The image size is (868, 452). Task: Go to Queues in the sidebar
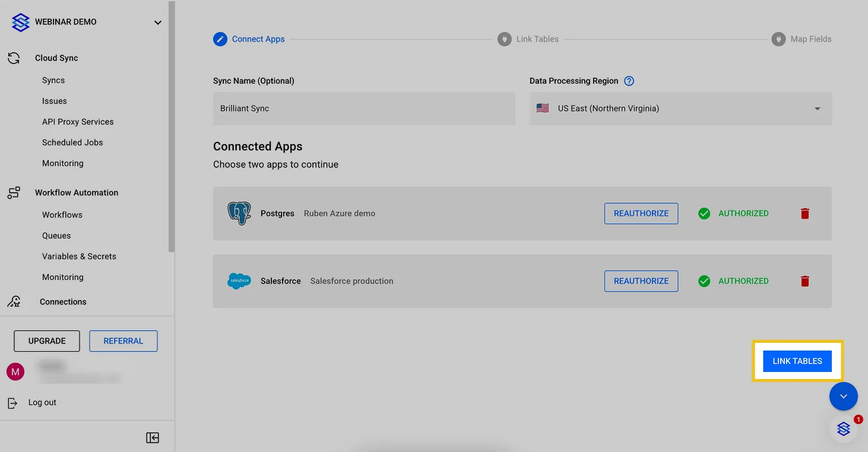(56, 235)
